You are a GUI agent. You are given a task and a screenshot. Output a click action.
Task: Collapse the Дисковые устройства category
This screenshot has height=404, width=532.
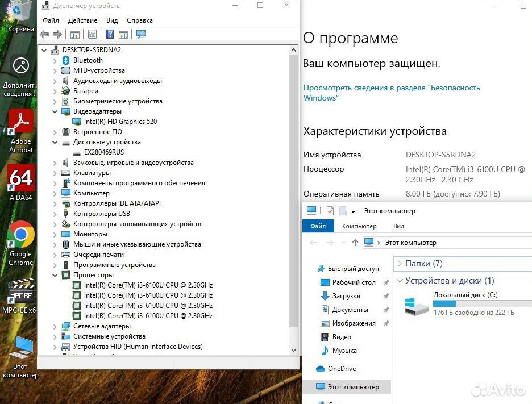(x=55, y=142)
